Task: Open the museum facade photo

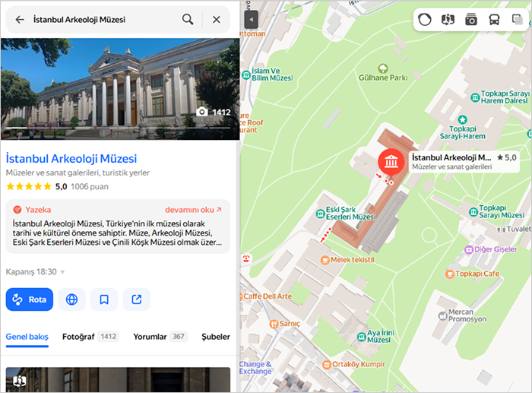Action: [120, 89]
